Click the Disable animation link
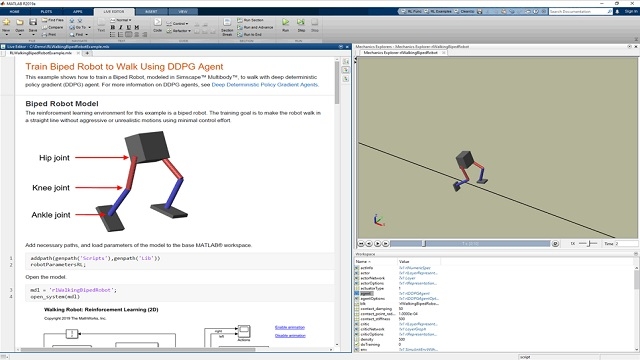This screenshot has height=360, width=640. click(x=290, y=336)
